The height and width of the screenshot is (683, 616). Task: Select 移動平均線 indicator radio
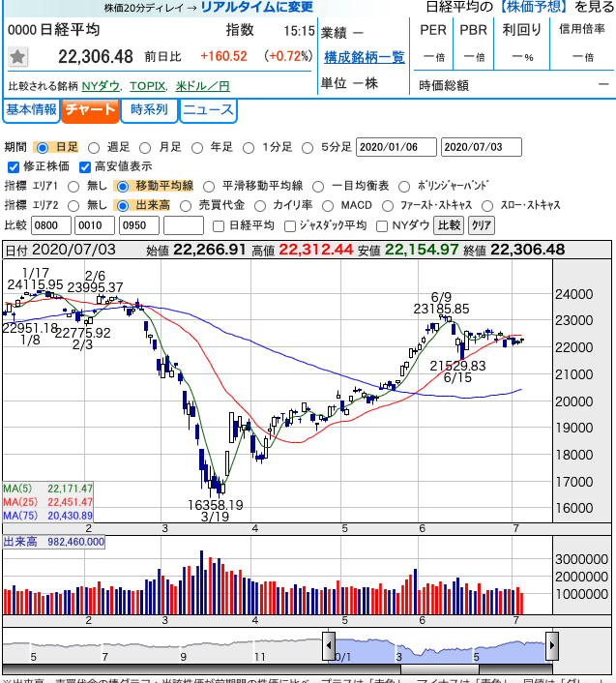[123, 187]
